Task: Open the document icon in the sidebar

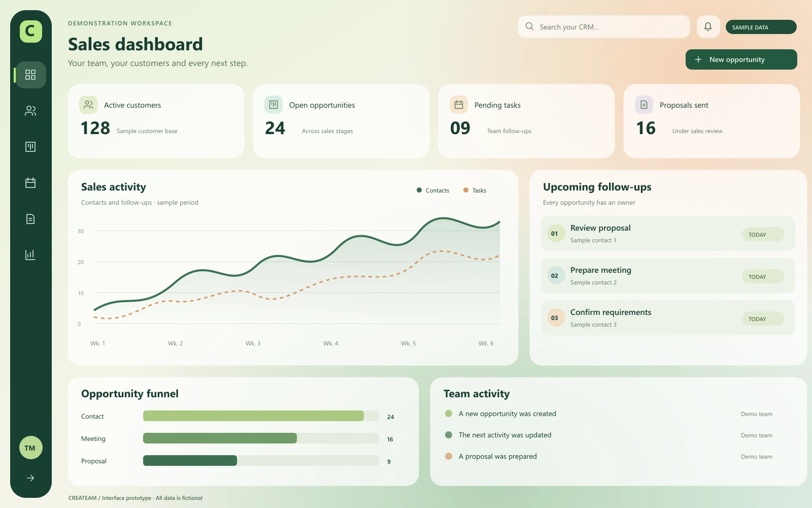Action: click(30, 219)
